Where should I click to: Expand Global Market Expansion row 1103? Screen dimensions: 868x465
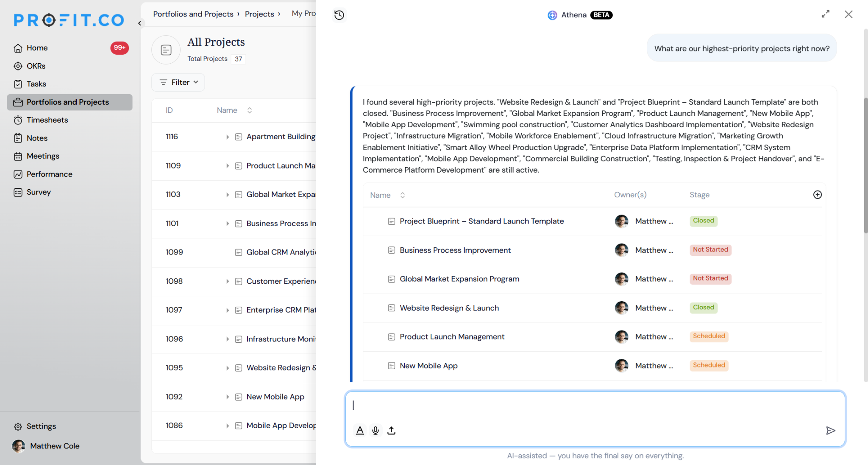(x=228, y=194)
